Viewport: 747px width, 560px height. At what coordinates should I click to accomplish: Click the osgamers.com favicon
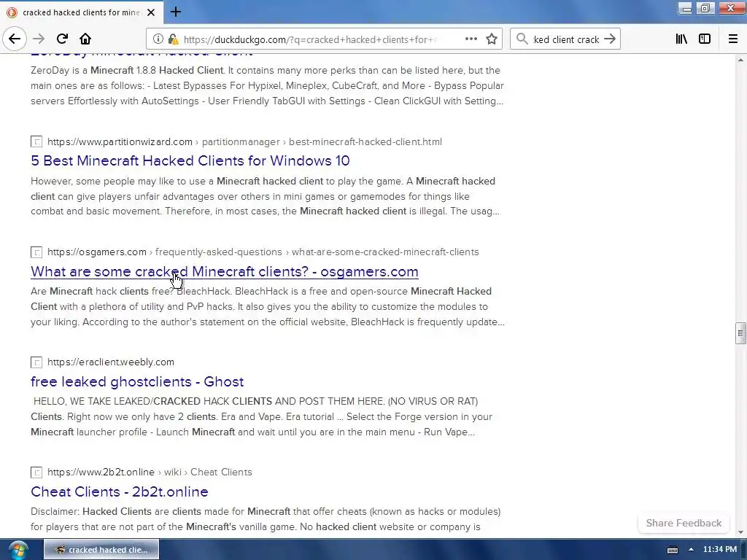point(36,252)
